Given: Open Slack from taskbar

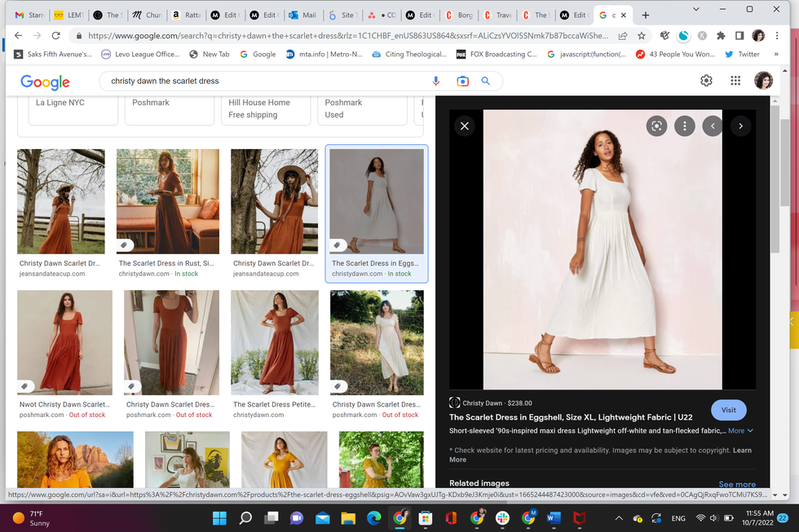Looking at the screenshot, I should 502,518.
